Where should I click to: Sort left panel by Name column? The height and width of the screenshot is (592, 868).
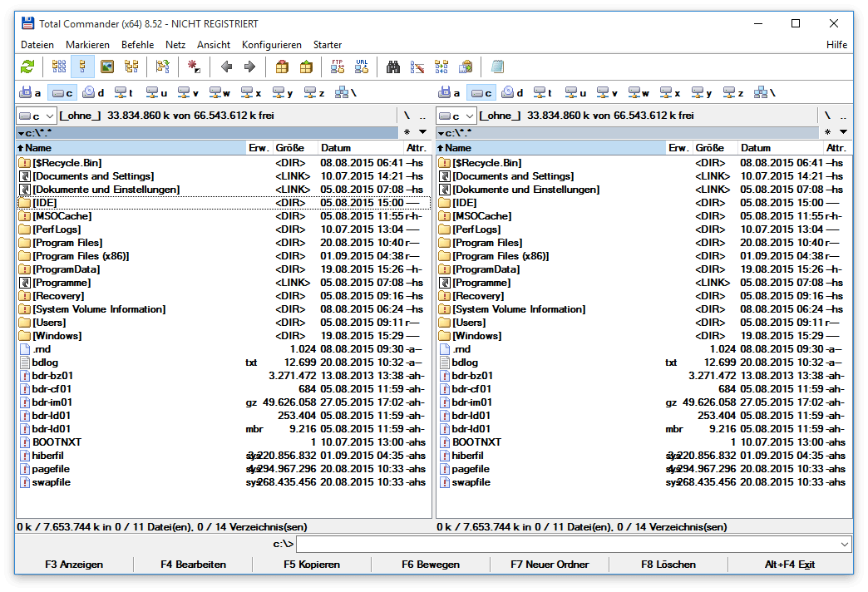click(x=131, y=148)
